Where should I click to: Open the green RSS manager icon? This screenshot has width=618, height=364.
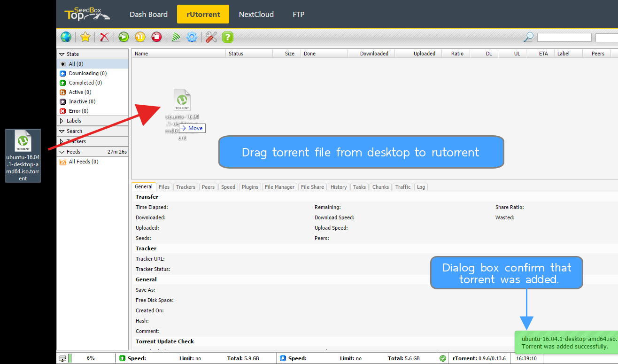(x=176, y=37)
